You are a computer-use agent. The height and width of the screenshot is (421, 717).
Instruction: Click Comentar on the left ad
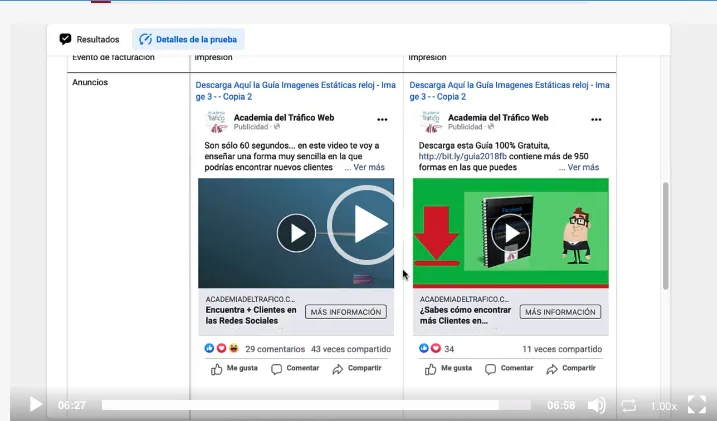(x=295, y=368)
